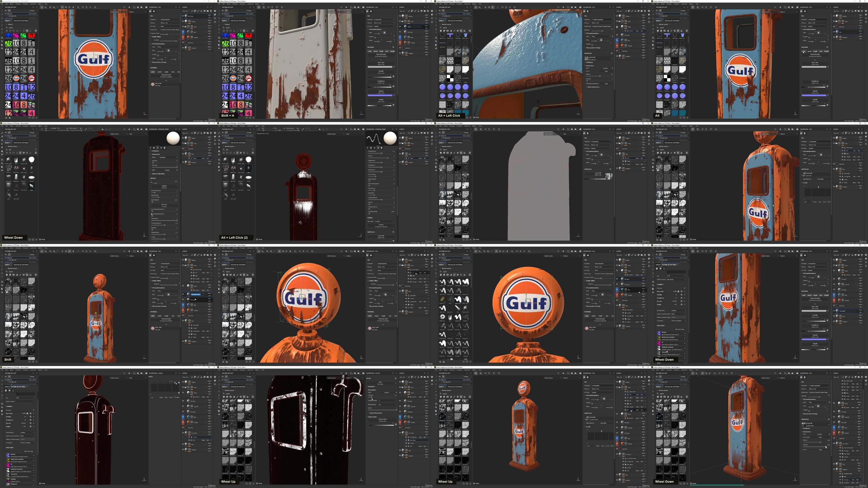Hide the Gradient layer in Shift + H view

coord(400,53)
